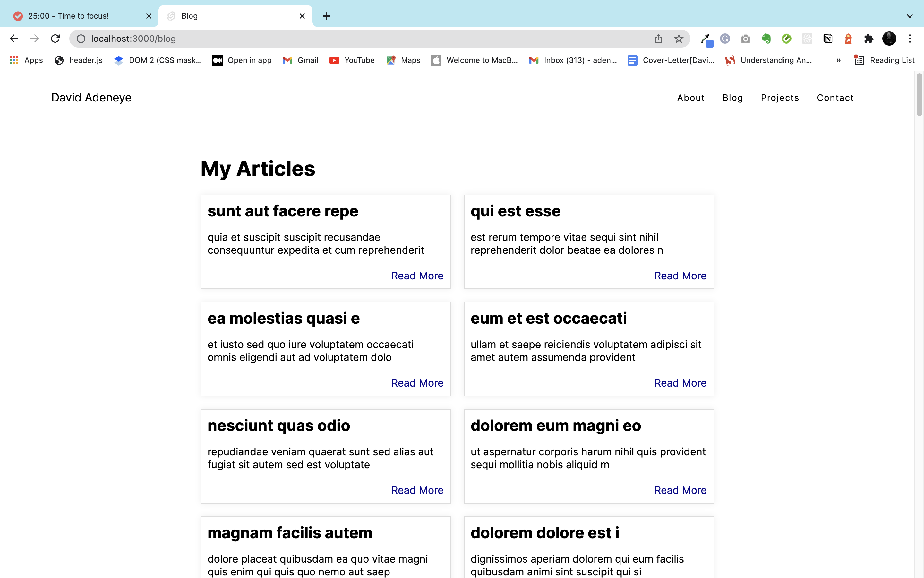Screen dimensions: 924x578
Task: Open the Evernote elephant extension
Action: (x=766, y=39)
